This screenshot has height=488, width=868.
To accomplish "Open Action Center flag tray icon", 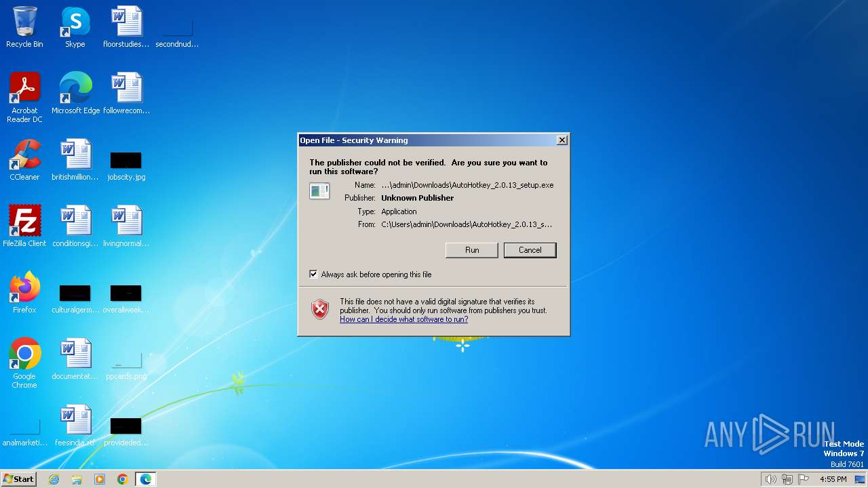I will click(x=804, y=479).
